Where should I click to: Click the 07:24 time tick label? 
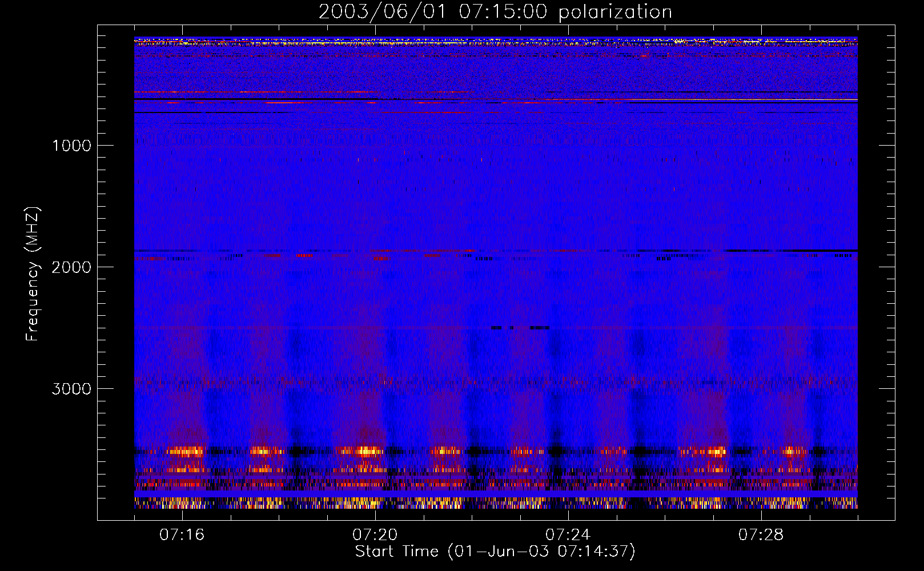(568, 535)
